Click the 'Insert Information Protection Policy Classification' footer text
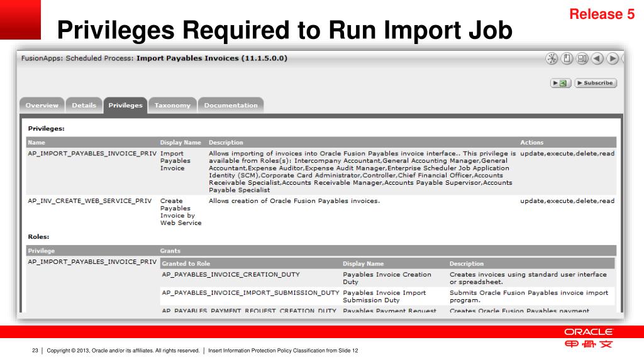The width and height of the screenshot is (644, 362). 283,351
